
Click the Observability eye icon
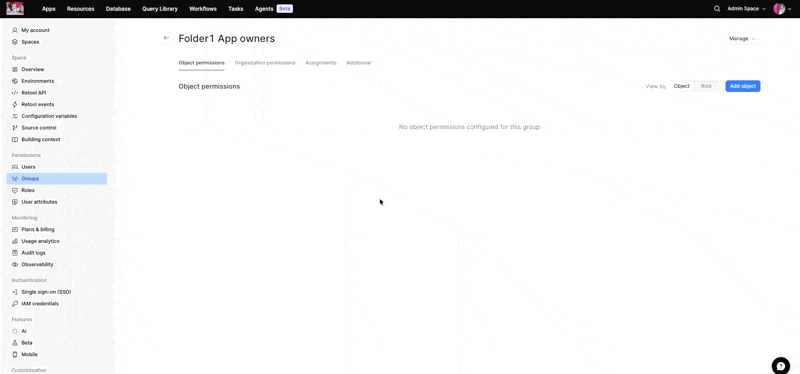point(15,264)
